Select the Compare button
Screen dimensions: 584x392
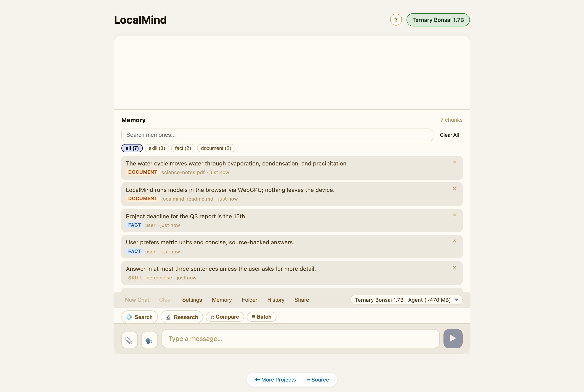(x=225, y=317)
